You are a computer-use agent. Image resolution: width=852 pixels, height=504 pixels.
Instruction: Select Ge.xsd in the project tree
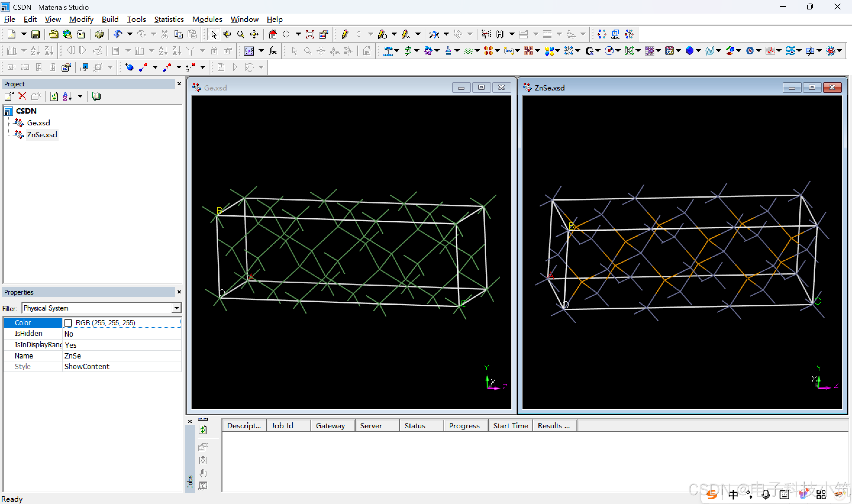point(38,123)
